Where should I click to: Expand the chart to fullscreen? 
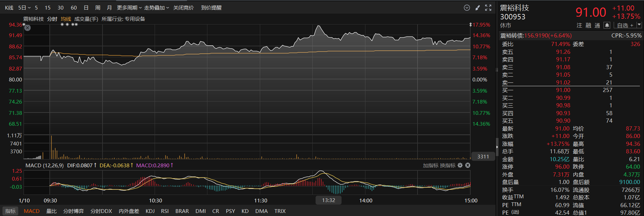click(488, 7)
